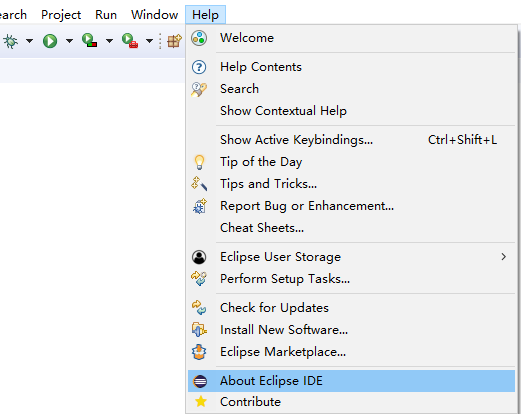521x414 pixels.
Task: Open the Run menu
Action: [106, 15]
